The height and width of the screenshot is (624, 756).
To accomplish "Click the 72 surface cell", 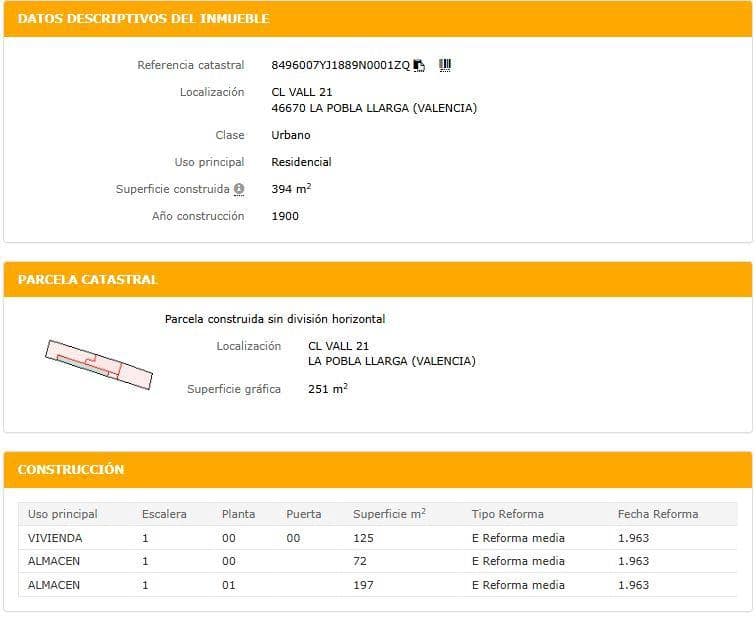I will 360,561.
